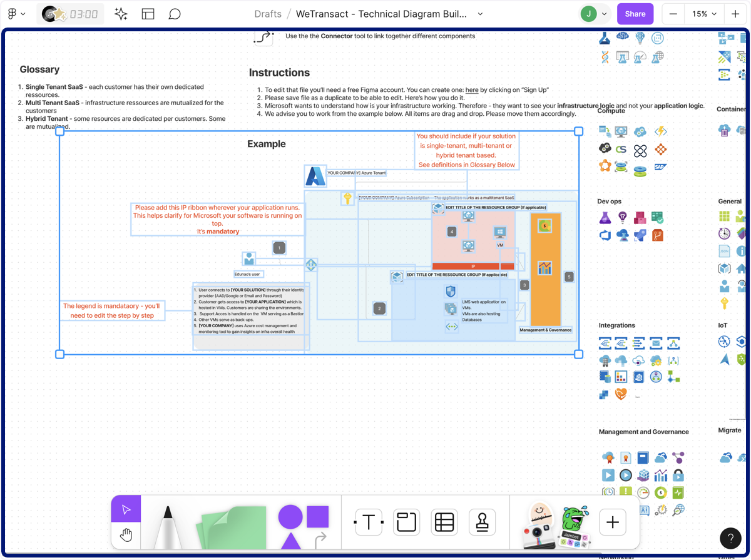Click the Instructions heading
The width and height of the screenshot is (751, 560).
click(x=279, y=73)
